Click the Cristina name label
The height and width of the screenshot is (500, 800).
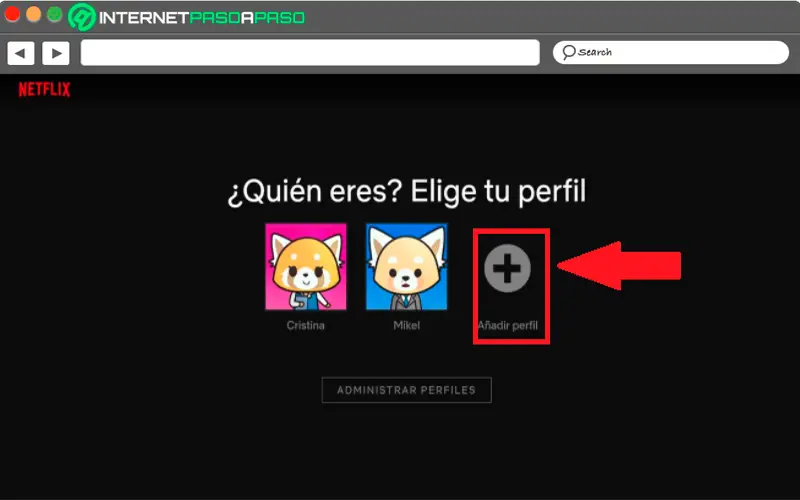click(305, 326)
